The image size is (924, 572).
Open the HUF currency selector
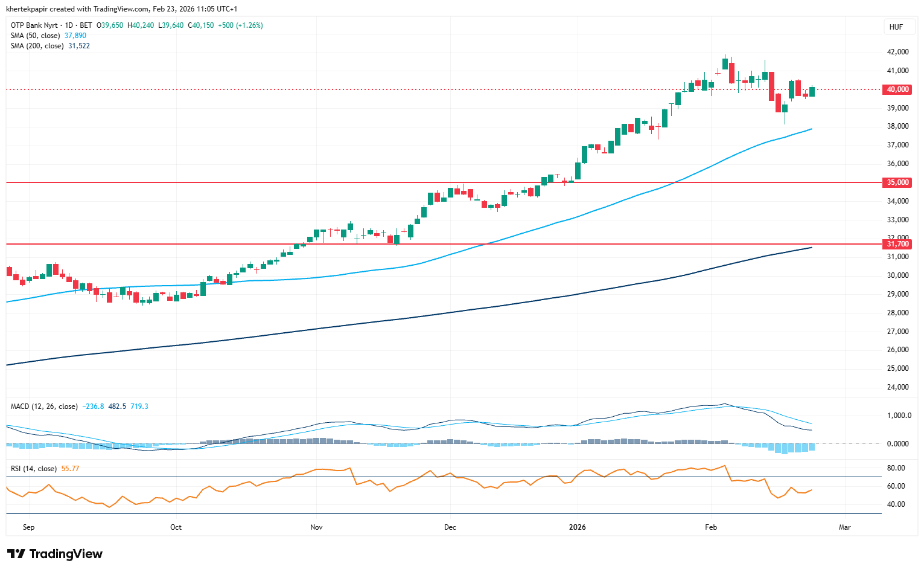coord(896,27)
